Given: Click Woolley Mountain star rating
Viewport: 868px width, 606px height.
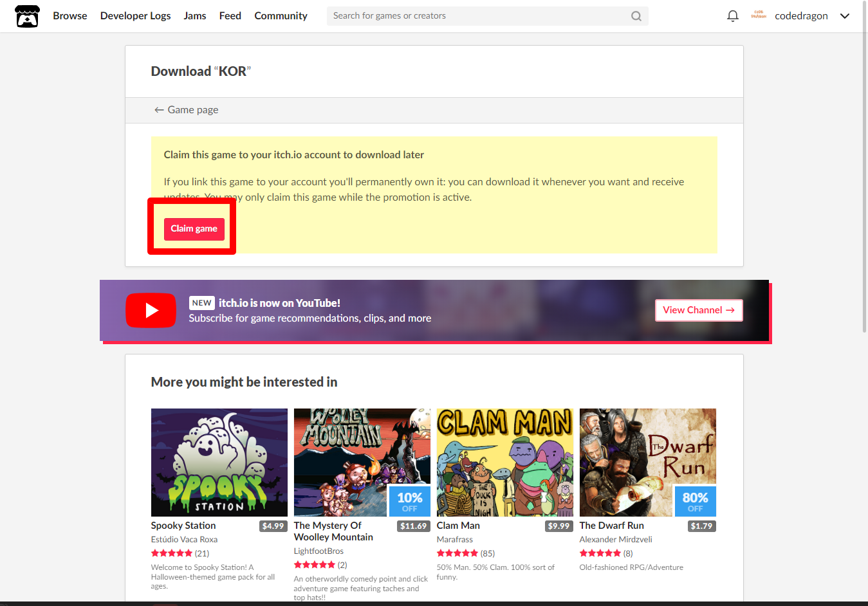Looking at the screenshot, I should tap(315, 565).
